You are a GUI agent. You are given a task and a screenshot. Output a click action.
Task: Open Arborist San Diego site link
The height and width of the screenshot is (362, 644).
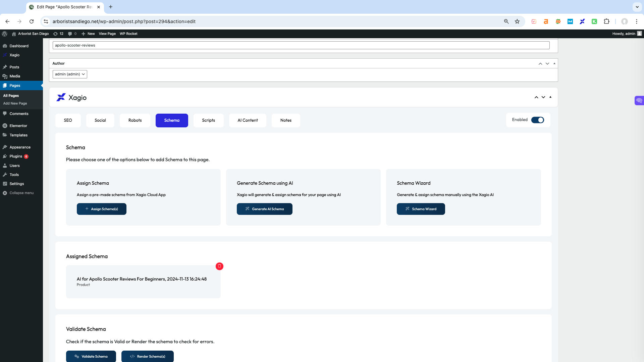(x=30, y=34)
